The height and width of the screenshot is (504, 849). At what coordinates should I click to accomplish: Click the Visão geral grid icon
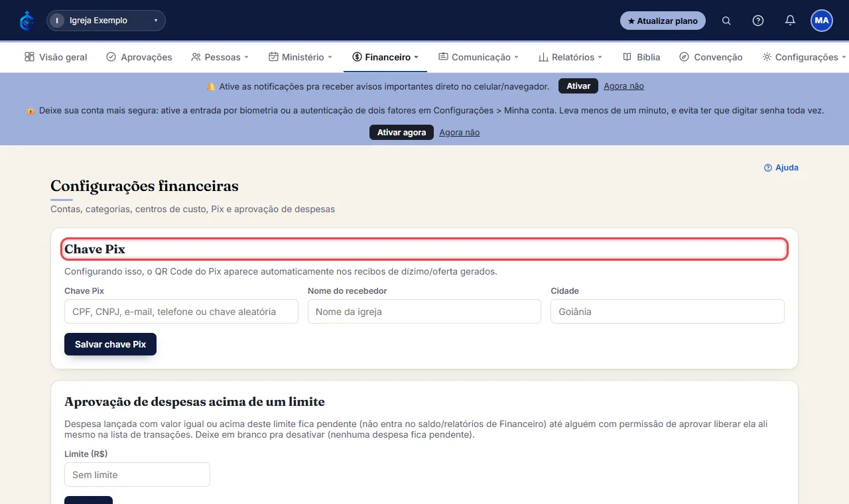click(29, 57)
